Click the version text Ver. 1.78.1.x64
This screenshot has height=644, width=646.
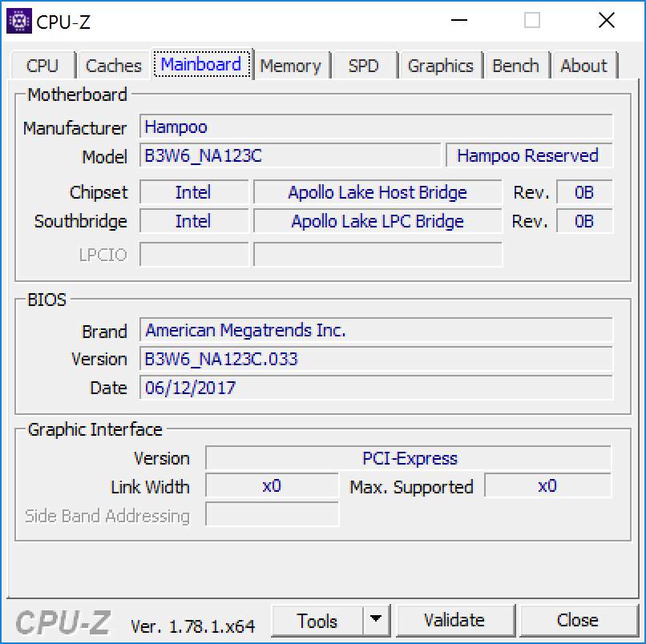coord(193,626)
